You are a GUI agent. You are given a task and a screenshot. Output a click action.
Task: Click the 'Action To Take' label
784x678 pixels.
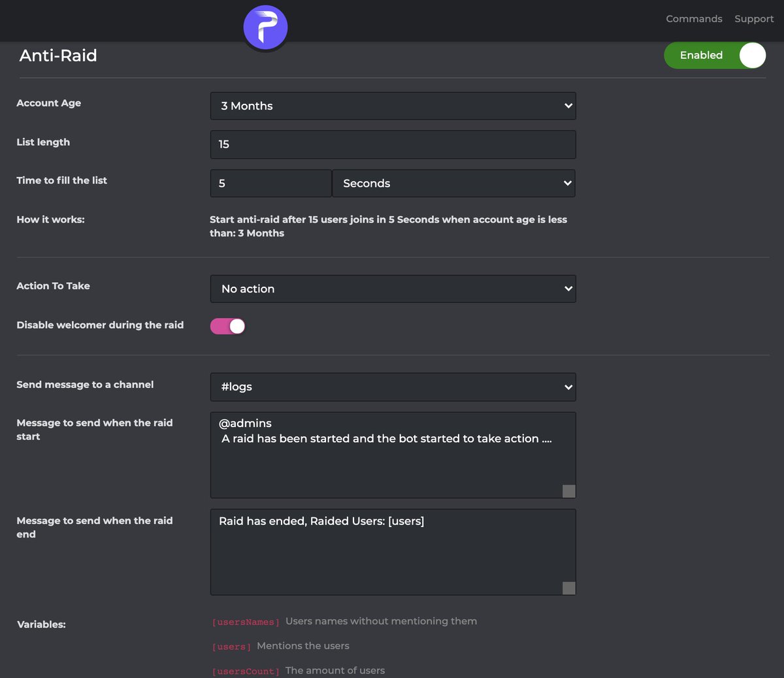[54, 286]
